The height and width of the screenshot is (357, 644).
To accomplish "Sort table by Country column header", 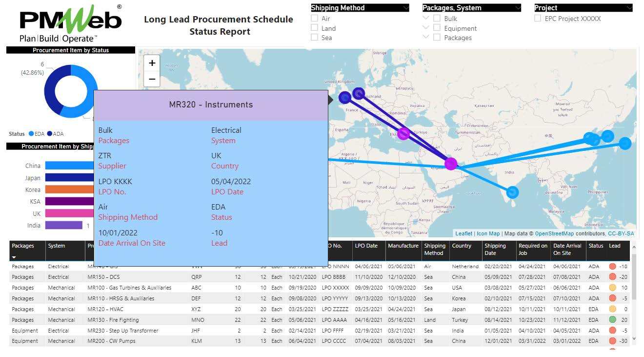I will [462, 246].
